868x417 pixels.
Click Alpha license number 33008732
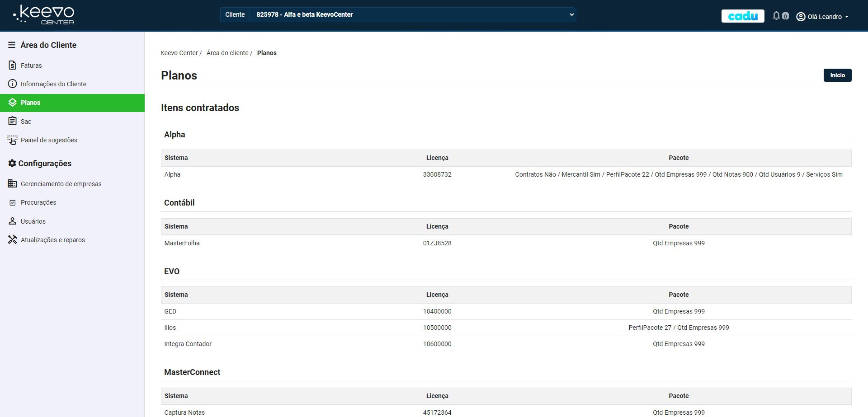pyautogui.click(x=437, y=174)
